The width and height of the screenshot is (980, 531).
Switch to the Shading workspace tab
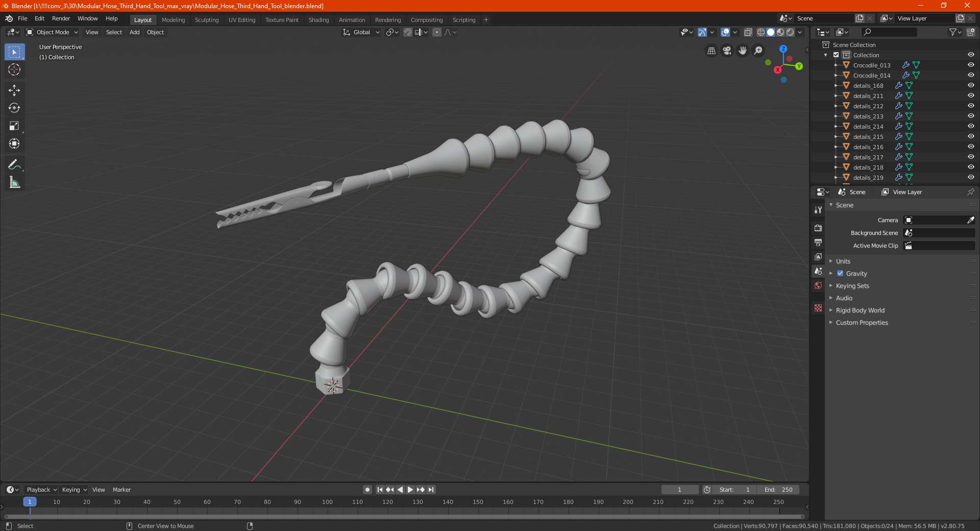(x=318, y=20)
